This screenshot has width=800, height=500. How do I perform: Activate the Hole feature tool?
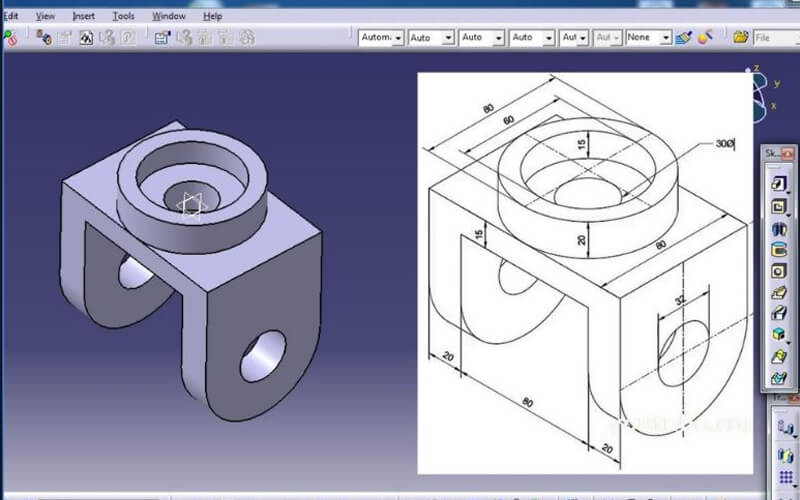point(777,271)
